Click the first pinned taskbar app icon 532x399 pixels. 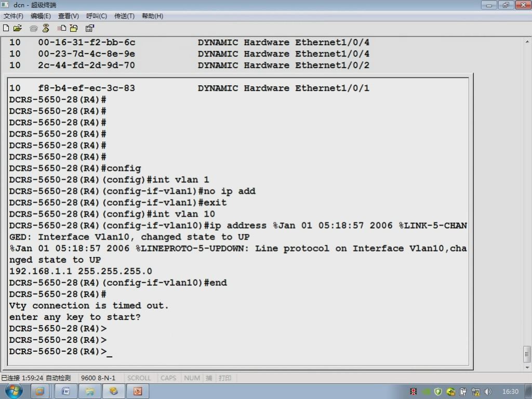click(40, 392)
